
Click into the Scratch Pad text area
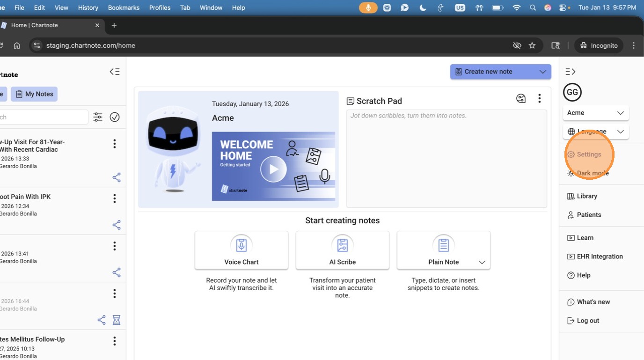pos(446,159)
